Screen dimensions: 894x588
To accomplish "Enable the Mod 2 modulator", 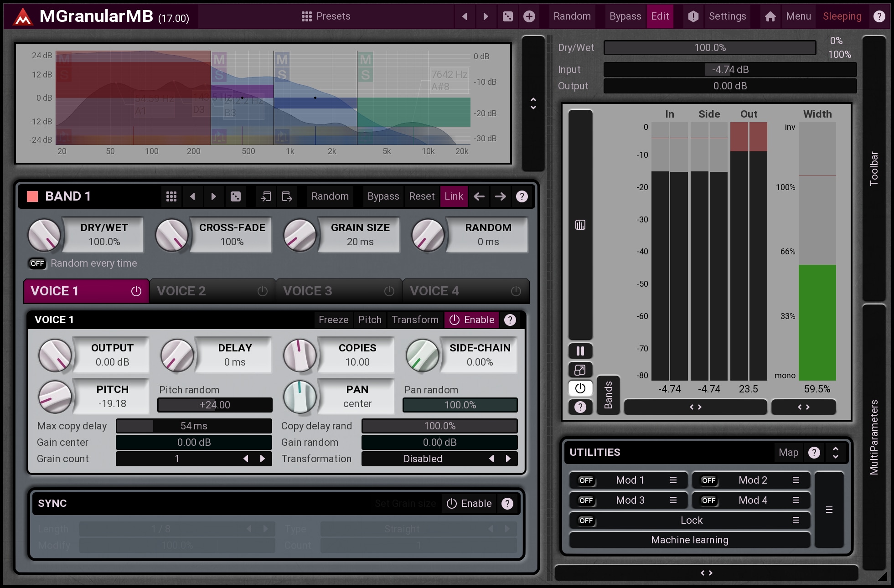I will click(x=708, y=480).
